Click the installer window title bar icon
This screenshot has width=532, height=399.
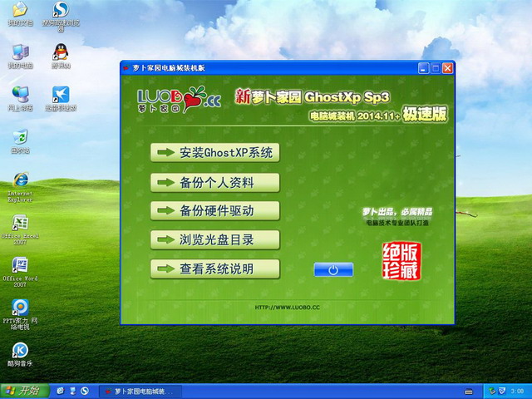(x=126, y=68)
